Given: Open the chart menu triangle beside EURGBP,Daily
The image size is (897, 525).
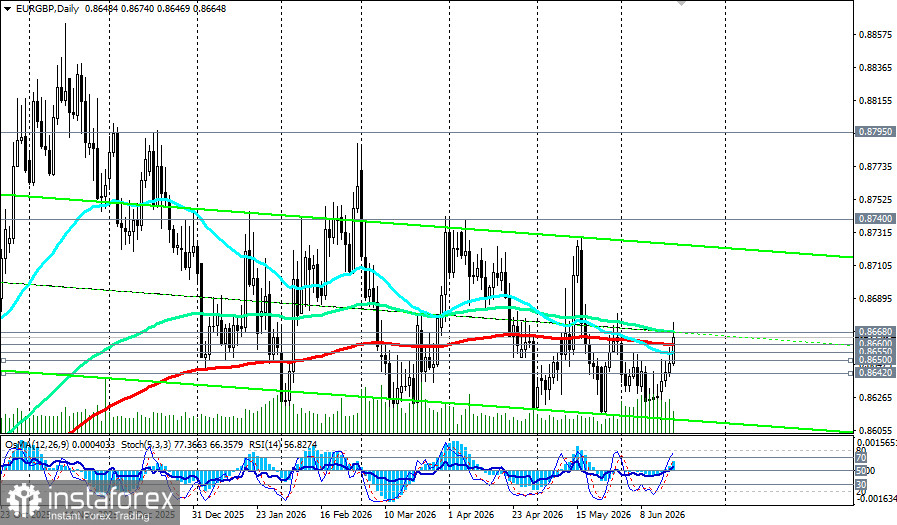Looking at the screenshot, I should [x=7, y=9].
